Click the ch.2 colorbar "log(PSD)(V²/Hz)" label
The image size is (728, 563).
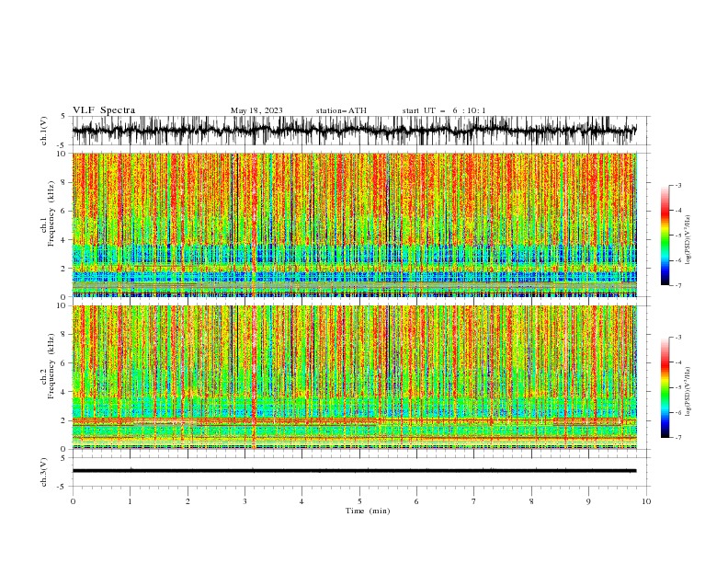coord(688,392)
